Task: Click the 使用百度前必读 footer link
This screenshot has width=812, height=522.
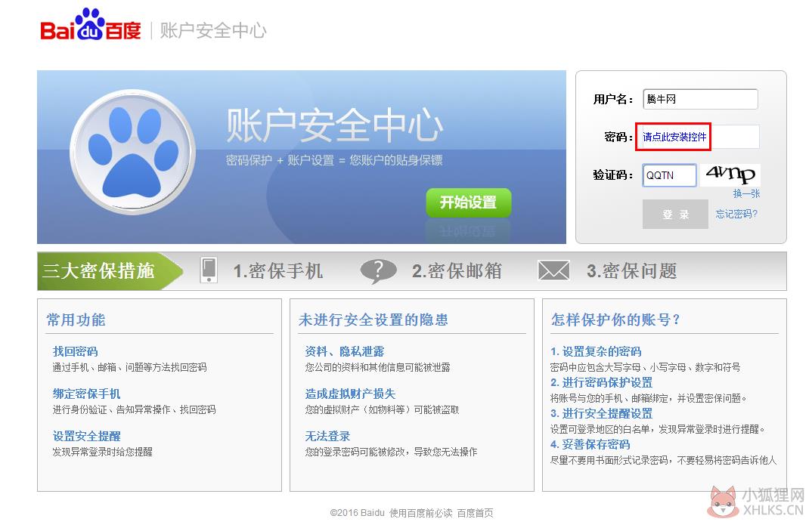Action: click(421, 513)
